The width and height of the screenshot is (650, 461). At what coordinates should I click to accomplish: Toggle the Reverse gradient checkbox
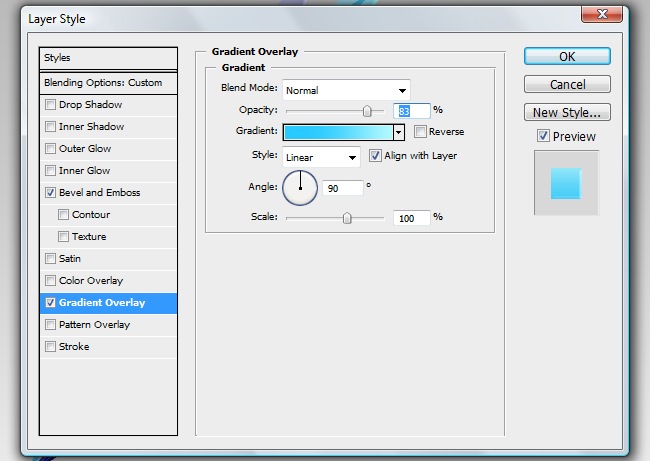420,132
